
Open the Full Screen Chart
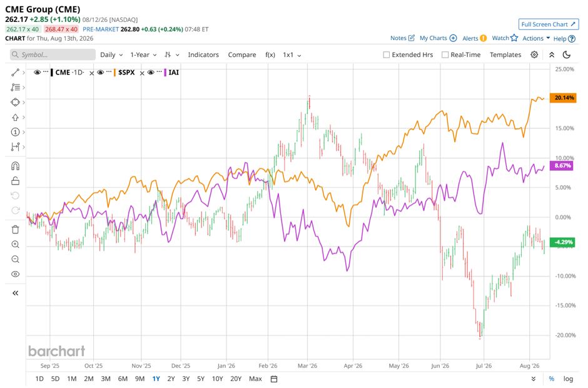coord(549,24)
